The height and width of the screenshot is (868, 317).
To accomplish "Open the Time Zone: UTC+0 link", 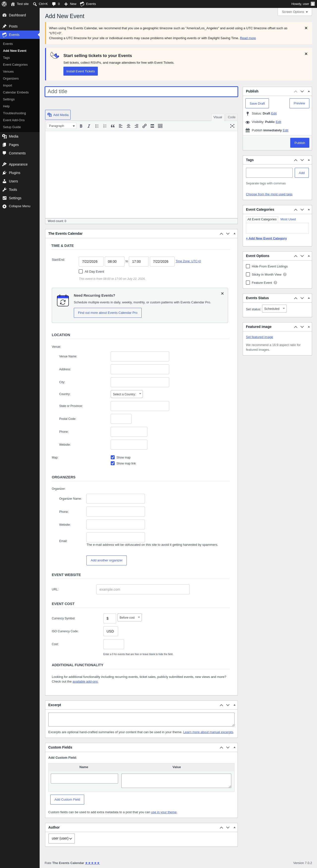I will (188, 261).
